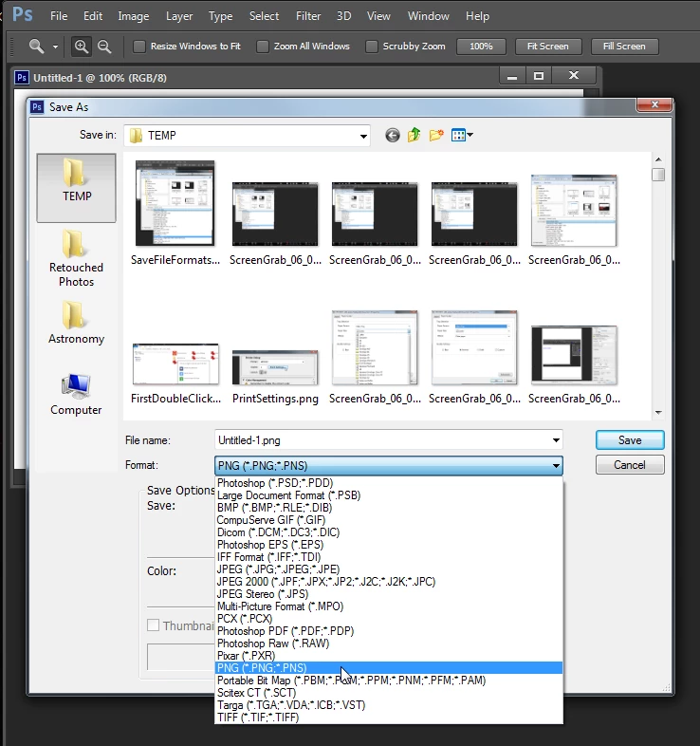Choose CompuServe GIF format
The image size is (700, 746).
(389, 520)
